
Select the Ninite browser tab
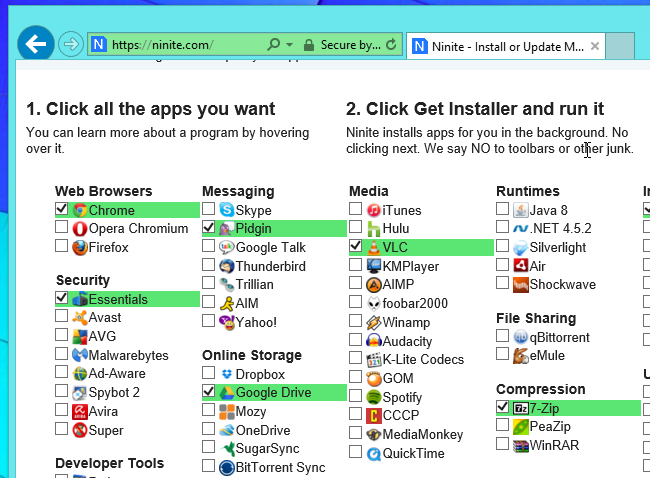pyautogui.click(x=505, y=46)
